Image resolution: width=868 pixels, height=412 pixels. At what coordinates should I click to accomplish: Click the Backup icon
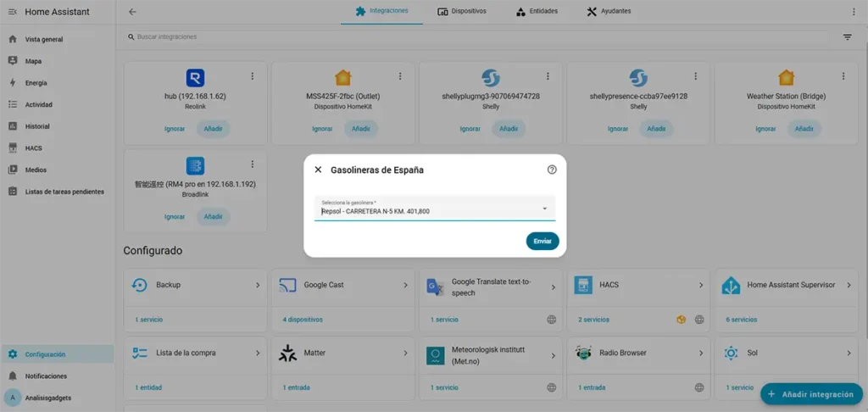pyautogui.click(x=140, y=285)
